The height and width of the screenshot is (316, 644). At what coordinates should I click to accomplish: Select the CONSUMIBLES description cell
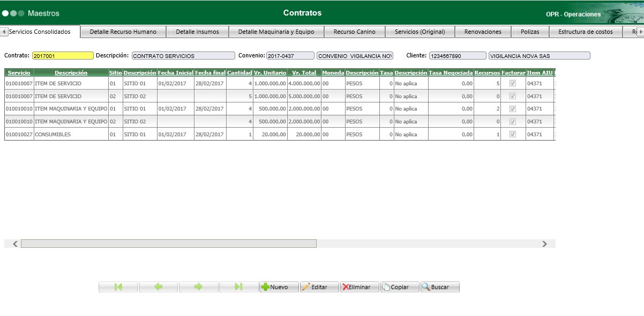[x=71, y=134]
